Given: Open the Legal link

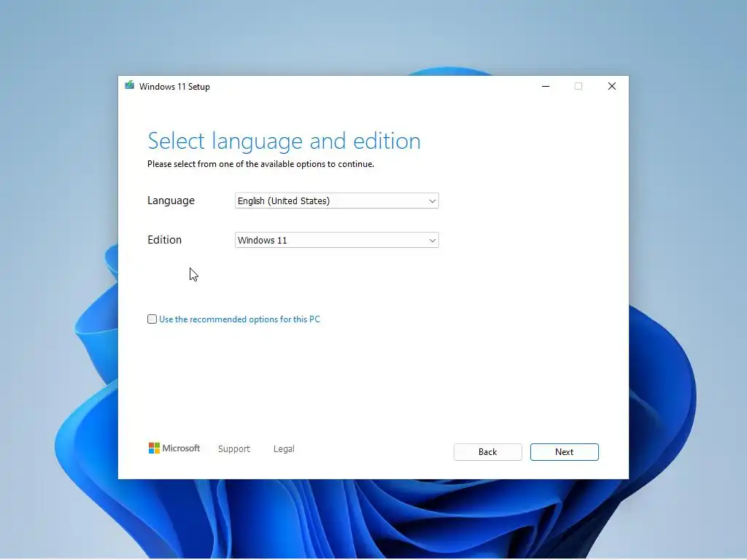Looking at the screenshot, I should click(x=284, y=449).
